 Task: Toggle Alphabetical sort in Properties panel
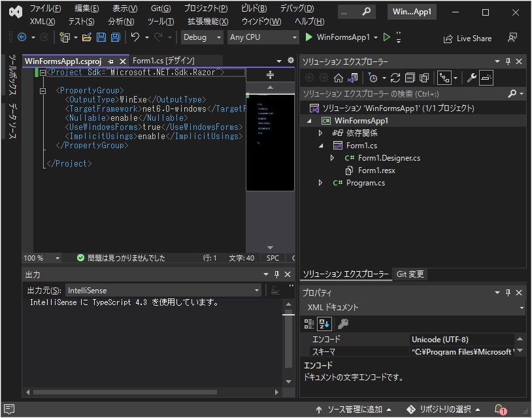(324, 324)
